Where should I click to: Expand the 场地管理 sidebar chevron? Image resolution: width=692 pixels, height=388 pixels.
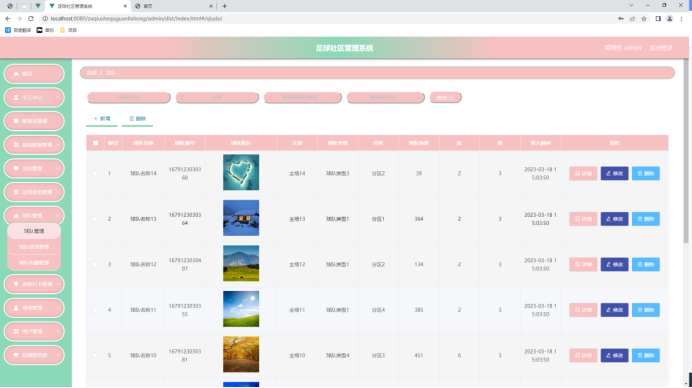click(x=57, y=308)
